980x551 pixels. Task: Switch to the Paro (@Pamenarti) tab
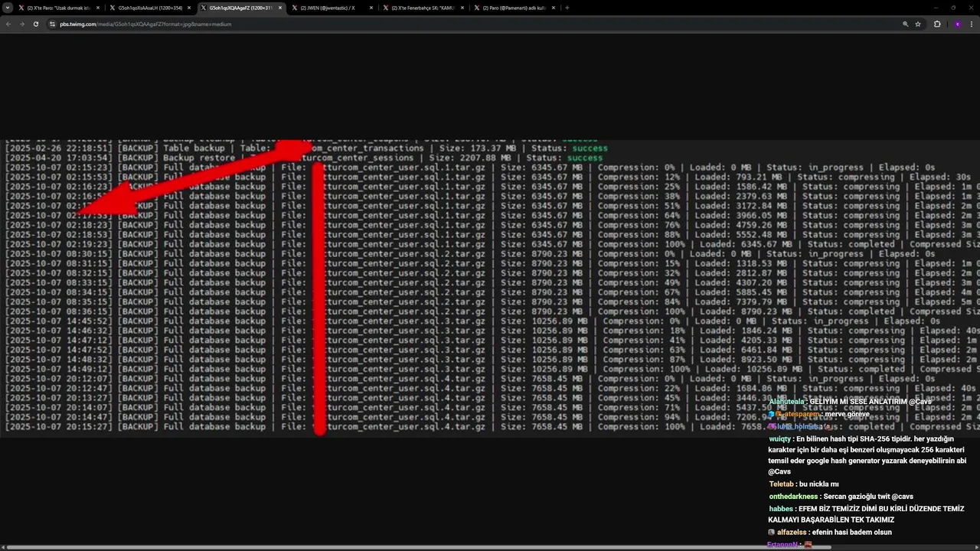coord(514,8)
